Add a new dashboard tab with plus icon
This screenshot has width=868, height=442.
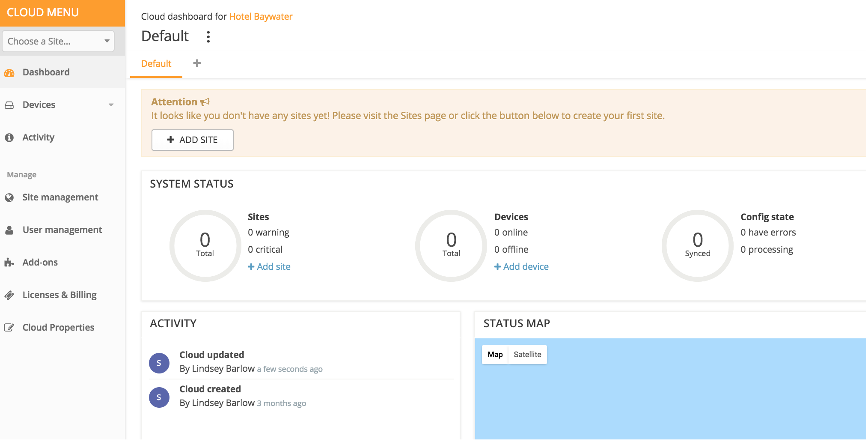[197, 63]
